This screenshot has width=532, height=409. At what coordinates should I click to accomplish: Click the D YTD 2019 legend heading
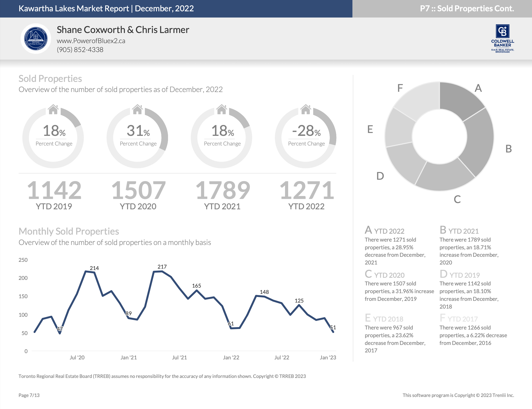(x=460, y=274)
